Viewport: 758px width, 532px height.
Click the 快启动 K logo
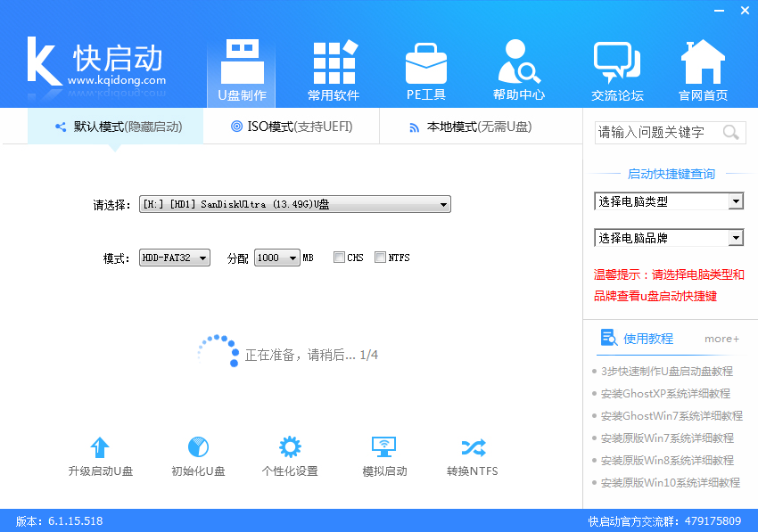pos(44,61)
